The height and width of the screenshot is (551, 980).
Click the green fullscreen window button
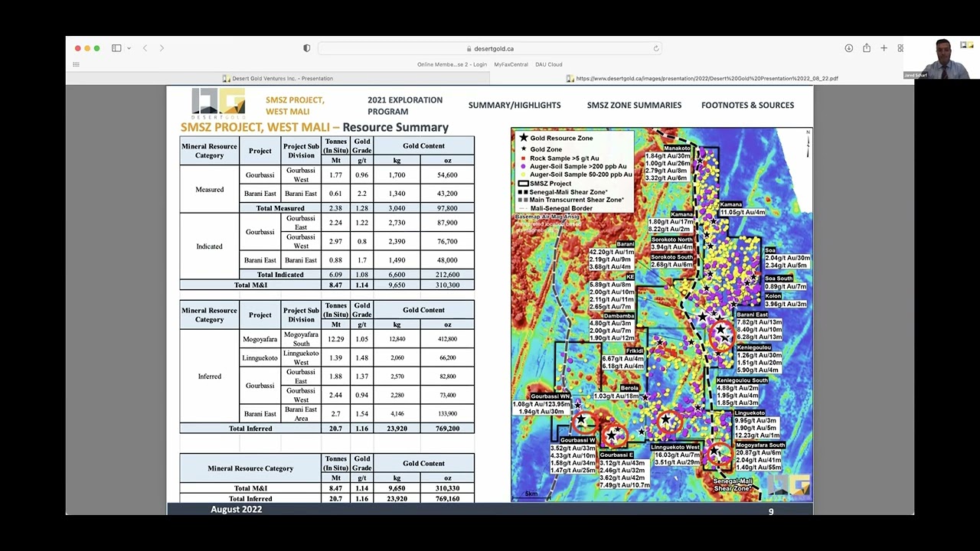[x=96, y=48]
